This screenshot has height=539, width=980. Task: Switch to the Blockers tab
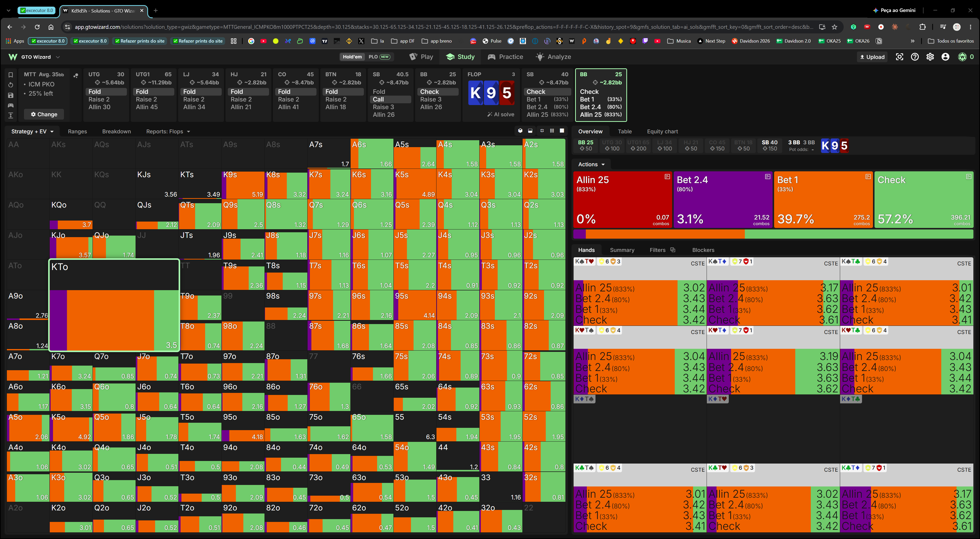(703, 250)
